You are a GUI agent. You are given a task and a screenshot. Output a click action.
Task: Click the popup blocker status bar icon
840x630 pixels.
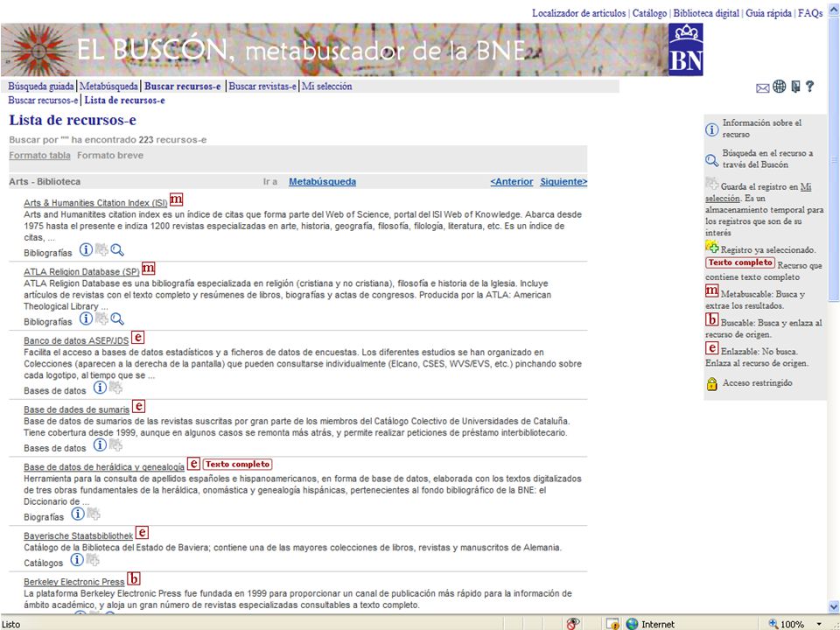[x=612, y=624]
